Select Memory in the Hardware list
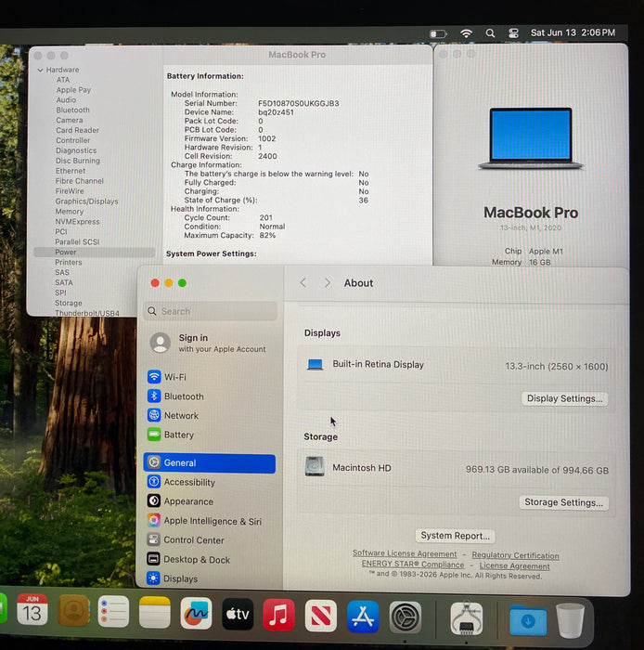The image size is (644, 650). 70,212
